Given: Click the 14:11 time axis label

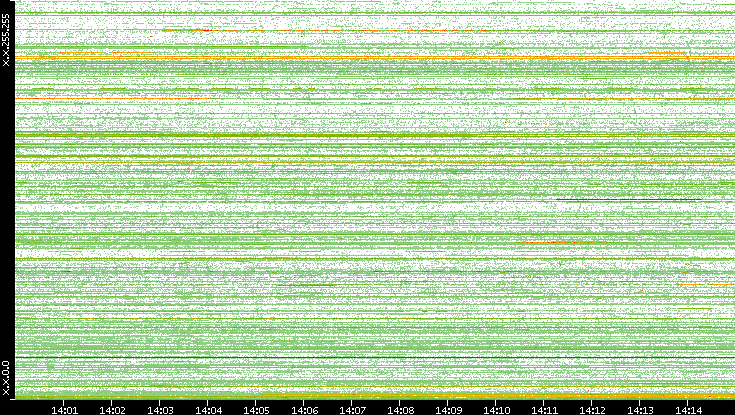Looking at the screenshot, I should [544, 410].
